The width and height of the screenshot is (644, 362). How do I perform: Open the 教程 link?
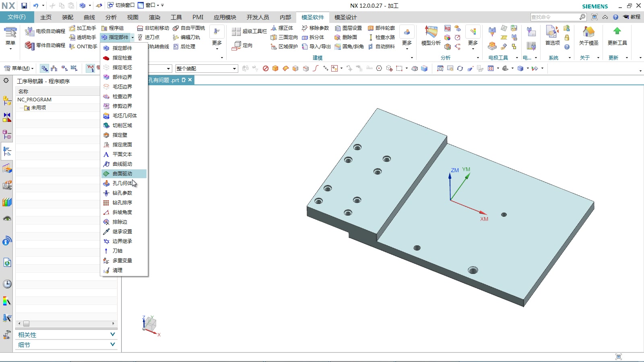632,17
